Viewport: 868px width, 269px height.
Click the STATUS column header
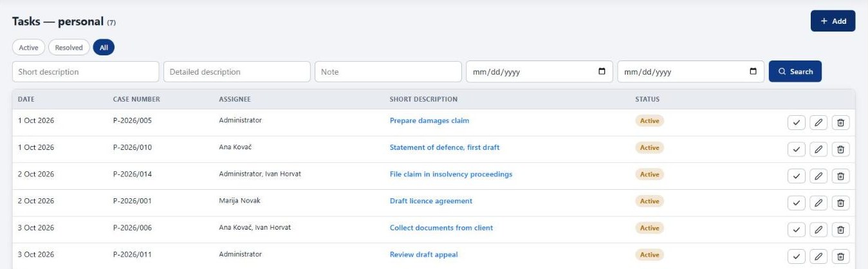[647, 99]
